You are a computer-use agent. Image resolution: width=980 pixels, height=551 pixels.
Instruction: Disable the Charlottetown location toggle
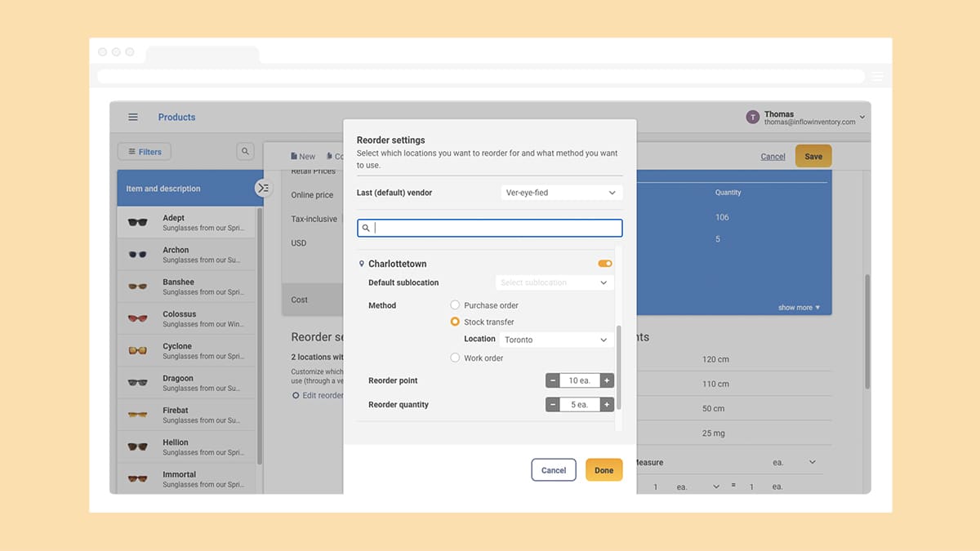pyautogui.click(x=605, y=263)
